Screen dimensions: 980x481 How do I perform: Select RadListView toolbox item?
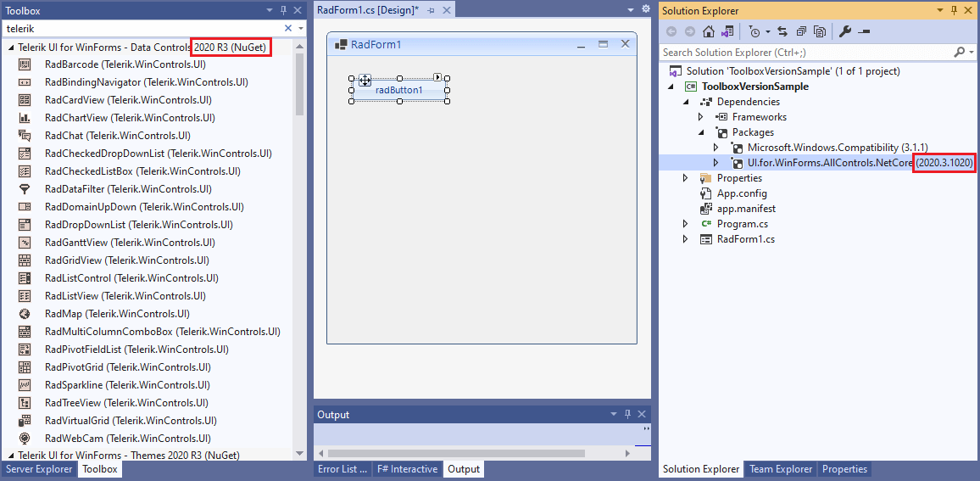click(125, 295)
